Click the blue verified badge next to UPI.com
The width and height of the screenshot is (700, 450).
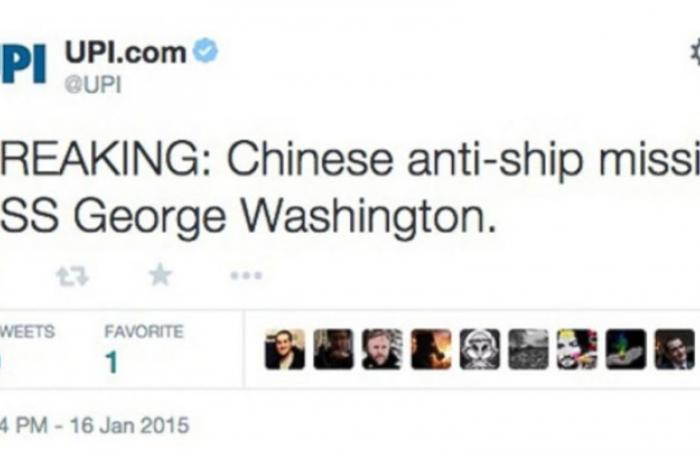coord(205,50)
